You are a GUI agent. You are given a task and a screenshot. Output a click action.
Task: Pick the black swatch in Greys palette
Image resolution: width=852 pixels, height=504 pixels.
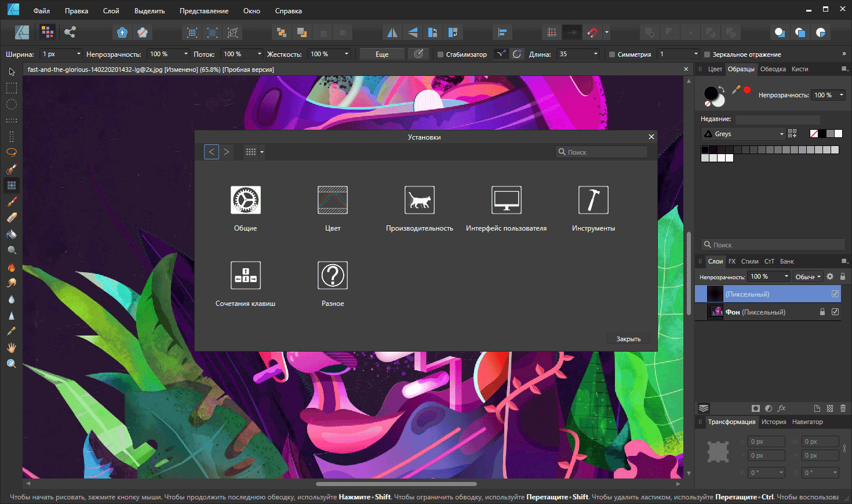pos(705,149)
